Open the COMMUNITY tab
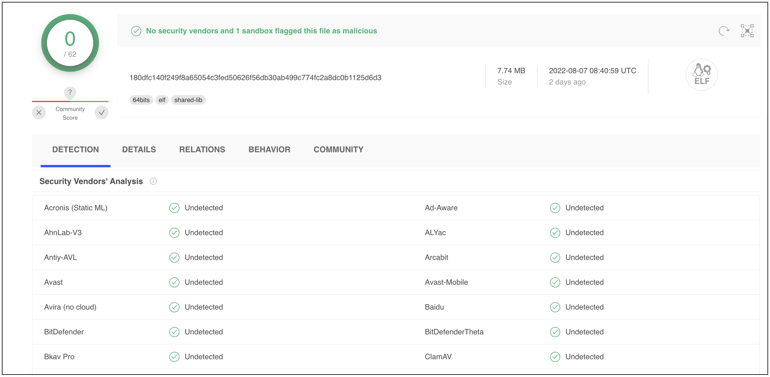 pos(339,150)
